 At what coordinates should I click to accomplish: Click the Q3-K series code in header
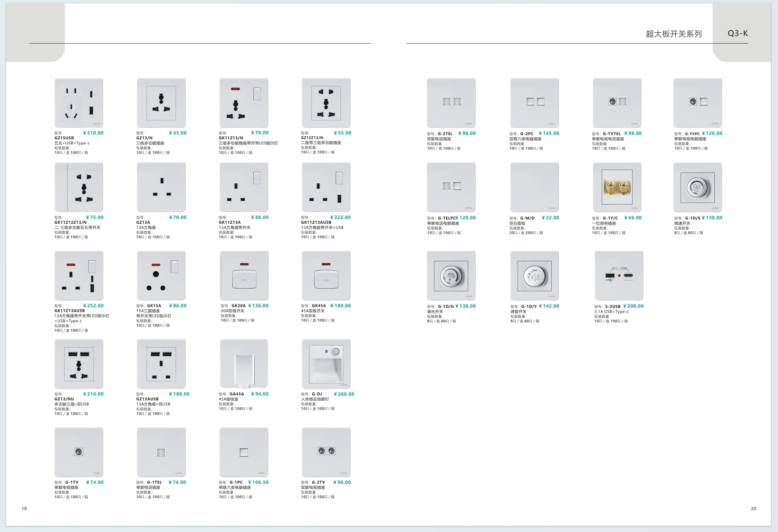click(x=738, y=33)
